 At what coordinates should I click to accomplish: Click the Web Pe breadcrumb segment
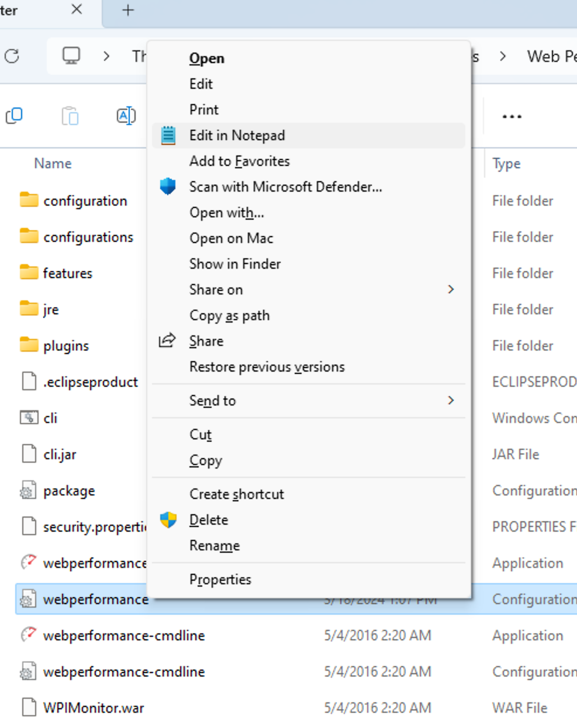pos(551,56)
